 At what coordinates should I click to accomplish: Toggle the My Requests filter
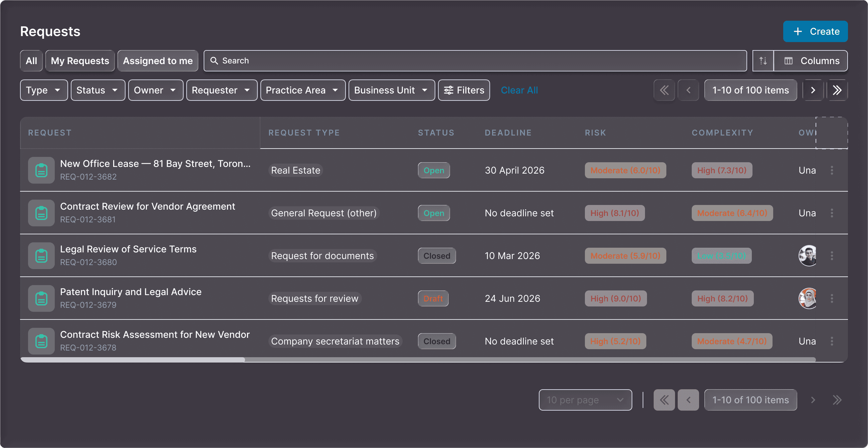pos(80,61)
